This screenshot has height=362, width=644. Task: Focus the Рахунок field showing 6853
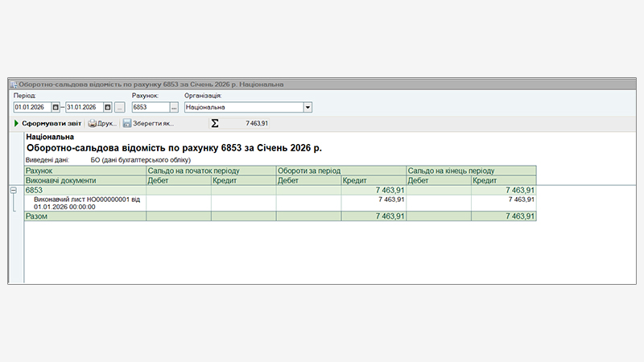[x=149, y=107]
